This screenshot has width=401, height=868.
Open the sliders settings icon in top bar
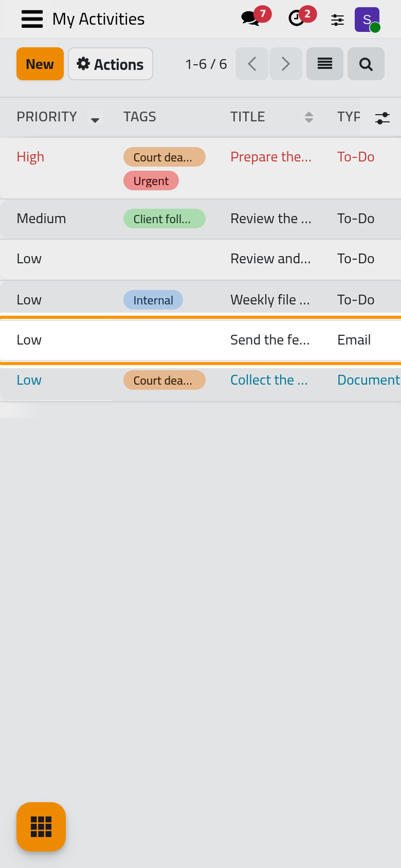[x=337, y=20]
